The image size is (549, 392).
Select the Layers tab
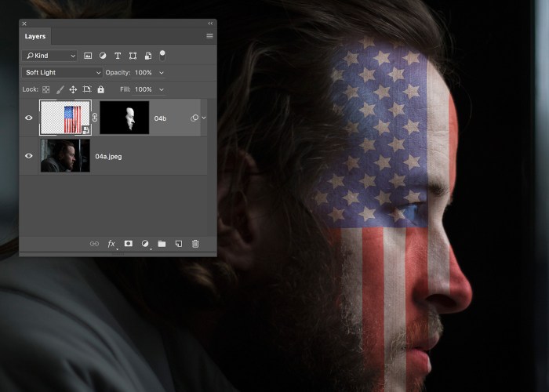[x=35, y=36]
